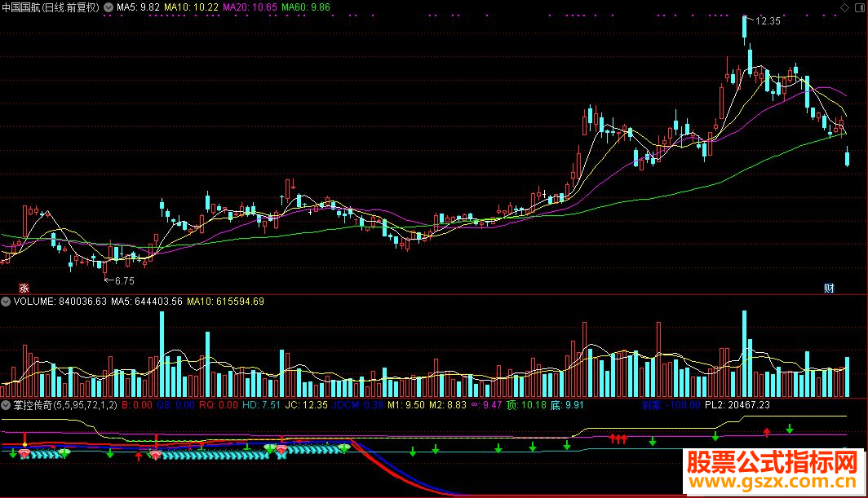The image size is (868, 498).
Task: Click the RQ: 0.00 value
Action: [x=219, y=405]
